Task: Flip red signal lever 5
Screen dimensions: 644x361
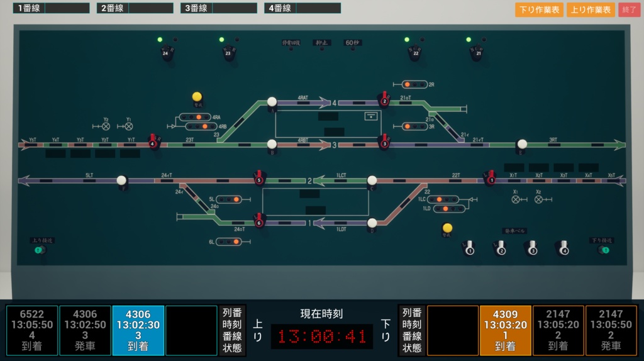Action: coord(258,178)
